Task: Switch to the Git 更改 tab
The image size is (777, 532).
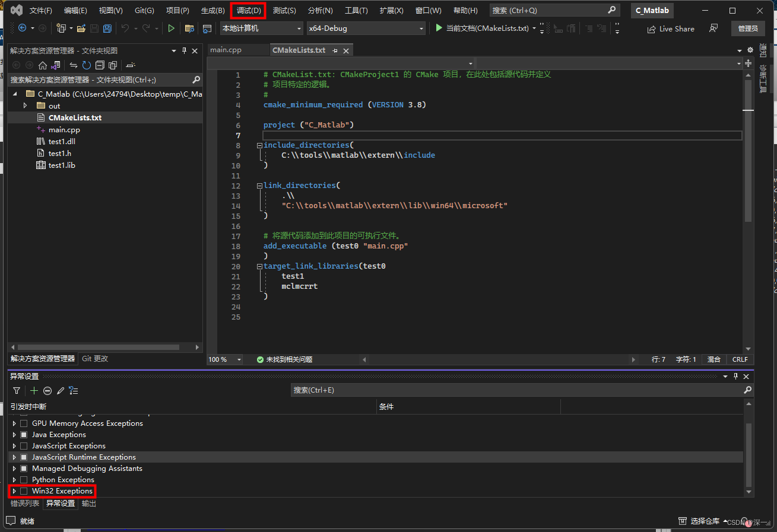Action: coord(95,359)
